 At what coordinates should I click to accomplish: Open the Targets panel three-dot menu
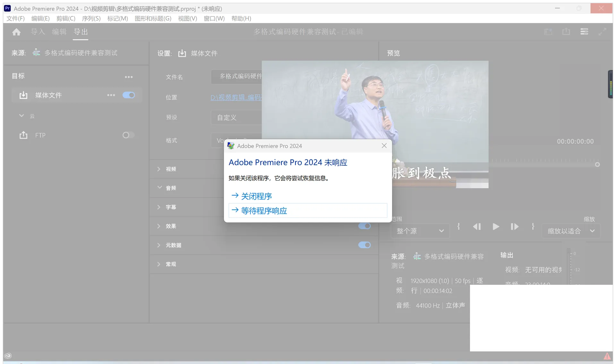point(129,77)
